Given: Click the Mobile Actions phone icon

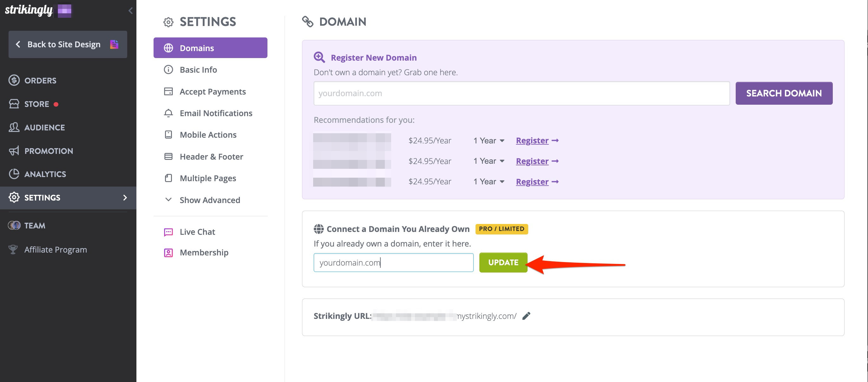Looking at the screenshot, I should (x=168, y=135).
